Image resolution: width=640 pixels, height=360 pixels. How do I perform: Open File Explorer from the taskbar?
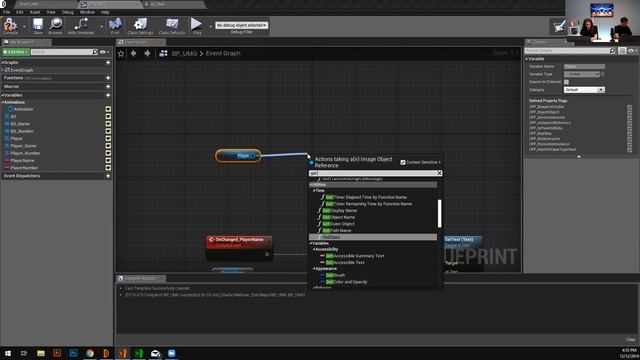(x=41, y=353)
